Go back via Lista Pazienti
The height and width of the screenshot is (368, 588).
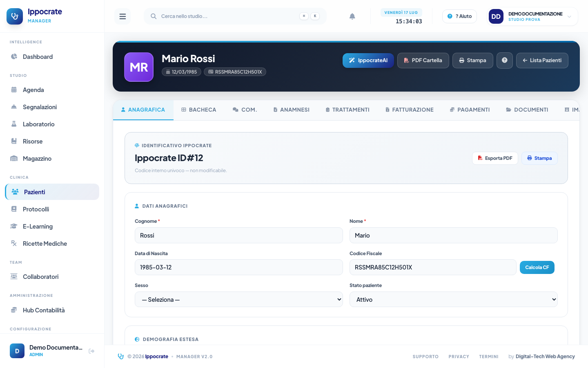tap(542, 61)
